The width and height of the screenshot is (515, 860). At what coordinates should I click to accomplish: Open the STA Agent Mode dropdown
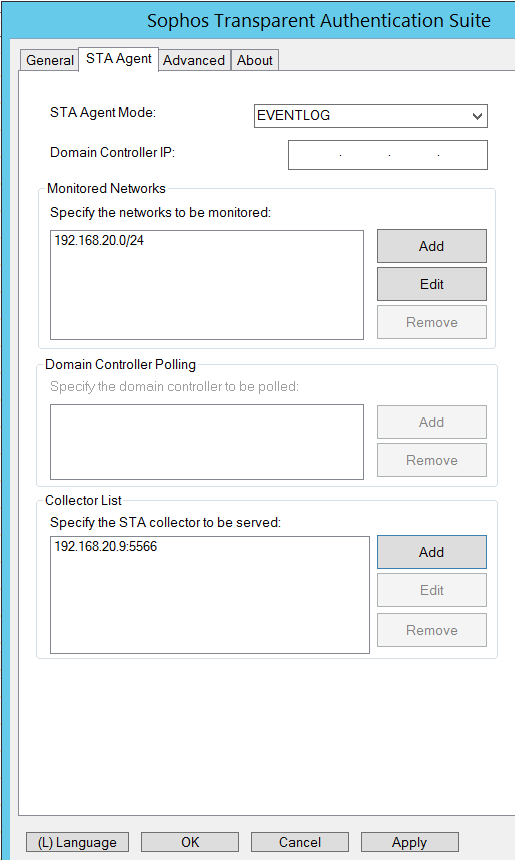coord(371,116)
